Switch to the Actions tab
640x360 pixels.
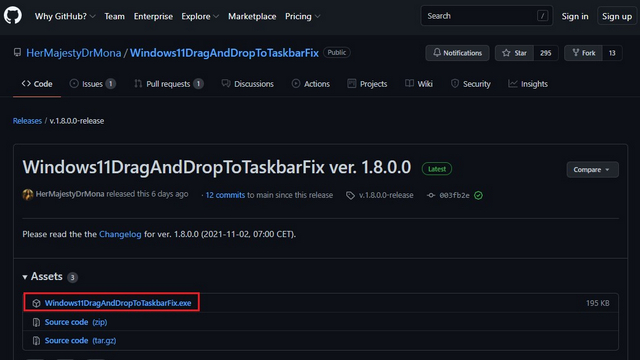point(311,84)
